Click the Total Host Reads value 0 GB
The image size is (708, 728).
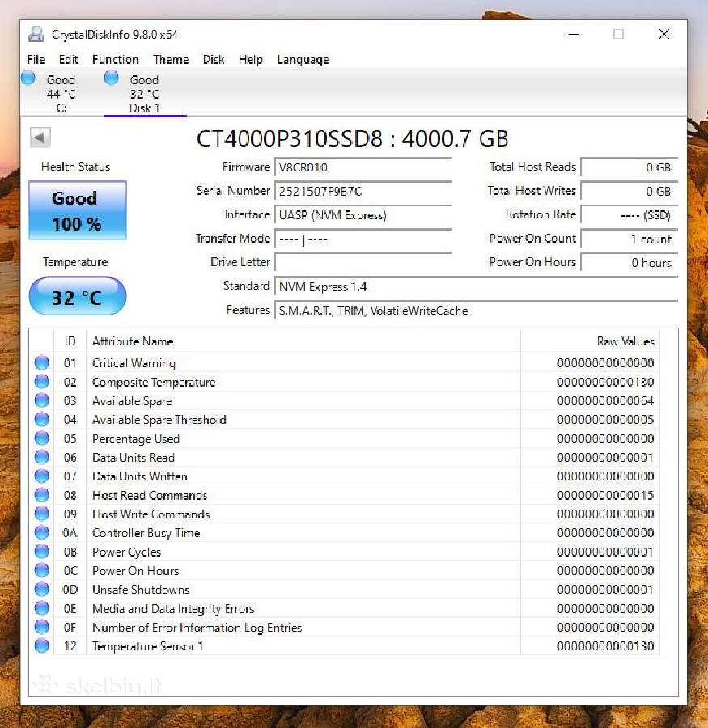pos(629,167)
